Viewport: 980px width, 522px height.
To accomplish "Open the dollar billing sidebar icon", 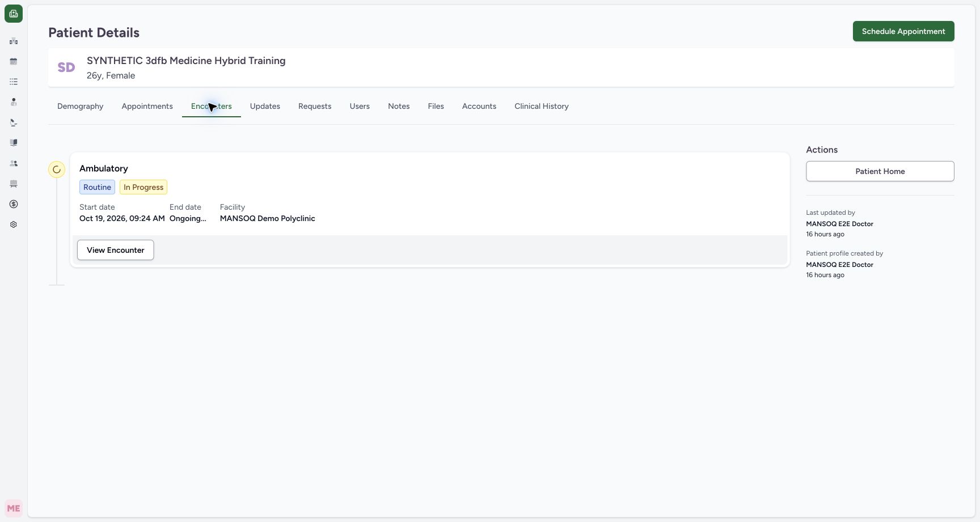I will [x=14, y=204].
